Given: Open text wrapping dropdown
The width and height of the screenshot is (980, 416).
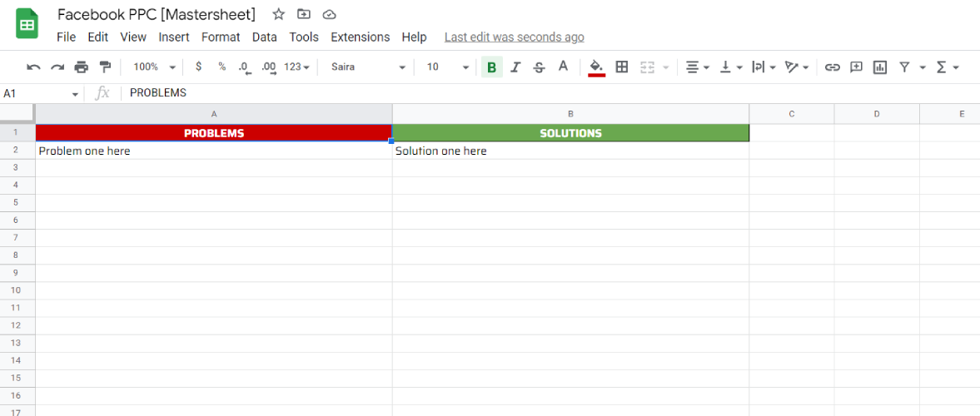Looking at the screenshot, I should click(764, 67).
